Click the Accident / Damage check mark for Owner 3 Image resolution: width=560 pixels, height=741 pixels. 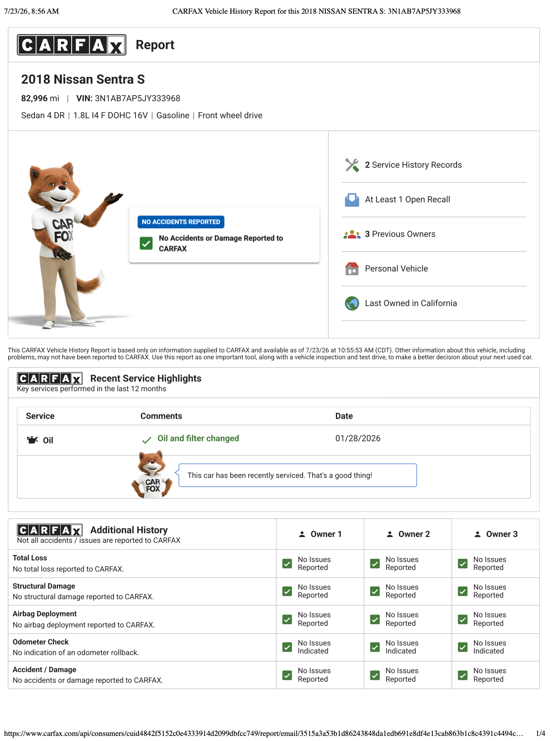pyautogui.click(x=462, y=675)
